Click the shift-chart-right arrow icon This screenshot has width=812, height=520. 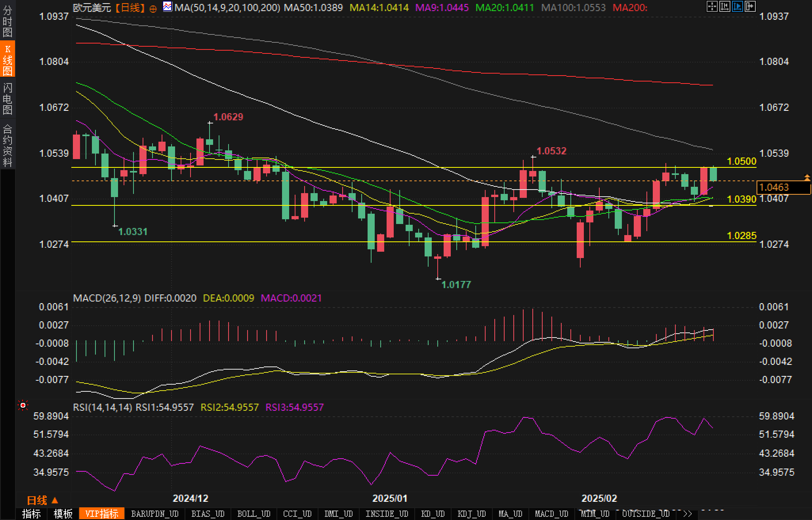point(750,6)
